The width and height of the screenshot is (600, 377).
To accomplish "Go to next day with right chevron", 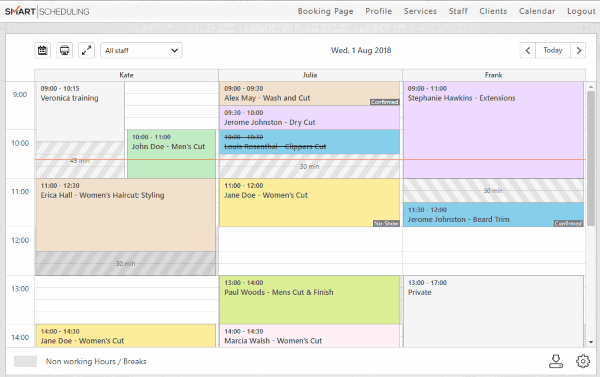I will tap(578, 50).
